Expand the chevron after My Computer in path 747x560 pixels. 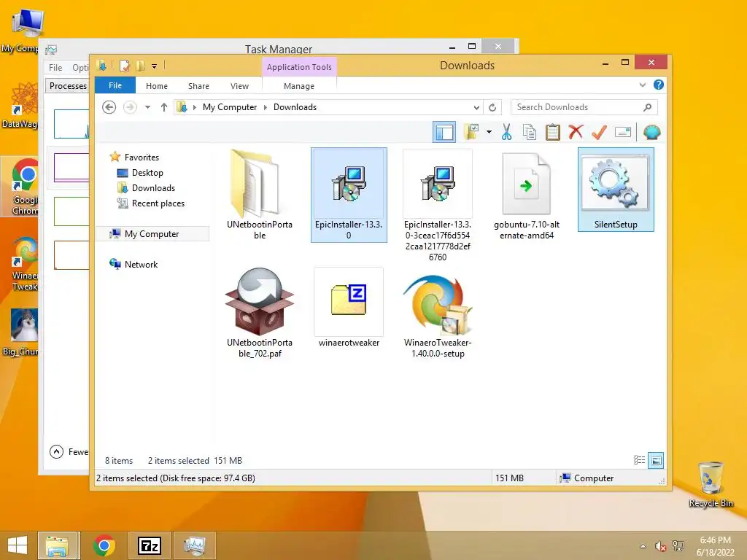tap(266, 107)
